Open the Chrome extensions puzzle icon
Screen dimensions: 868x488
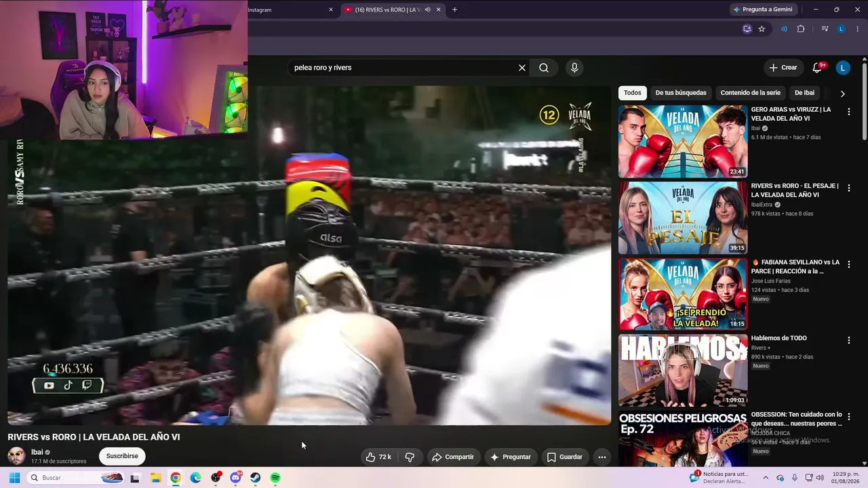[801, 29]
